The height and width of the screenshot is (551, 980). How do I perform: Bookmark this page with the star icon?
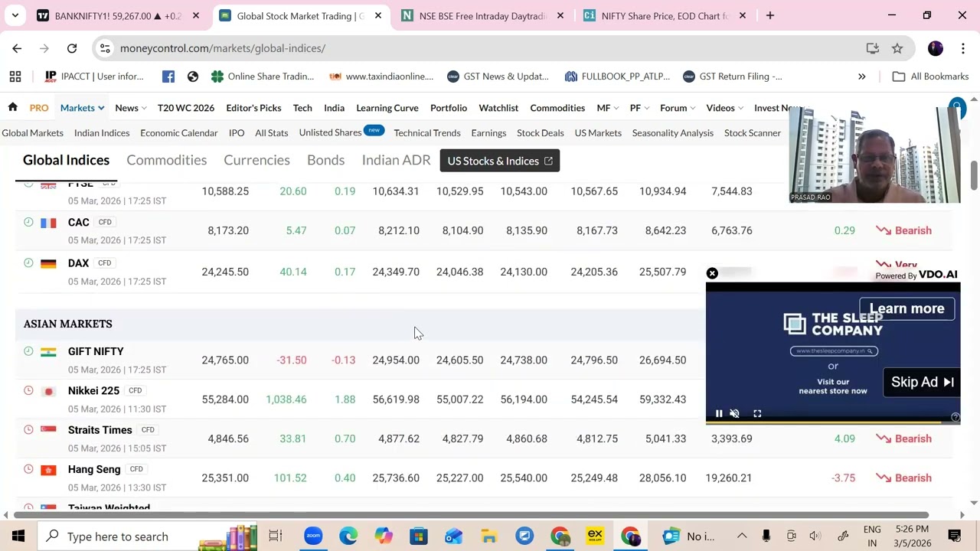click(897, 48)
